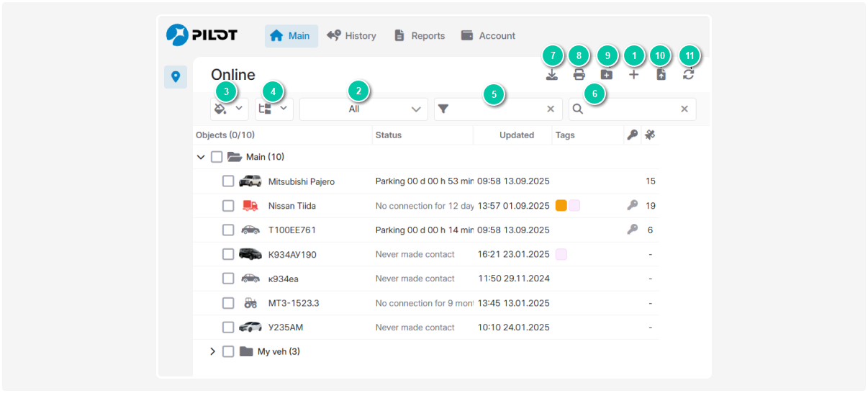Click the add folder icon
This screenshot has height=393, width=868.
606,74
